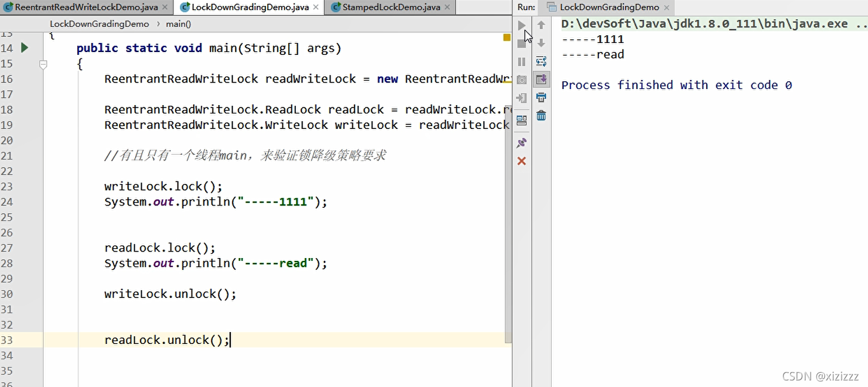
Task: Toggle scroll to end of console
Action: [541, 79]
